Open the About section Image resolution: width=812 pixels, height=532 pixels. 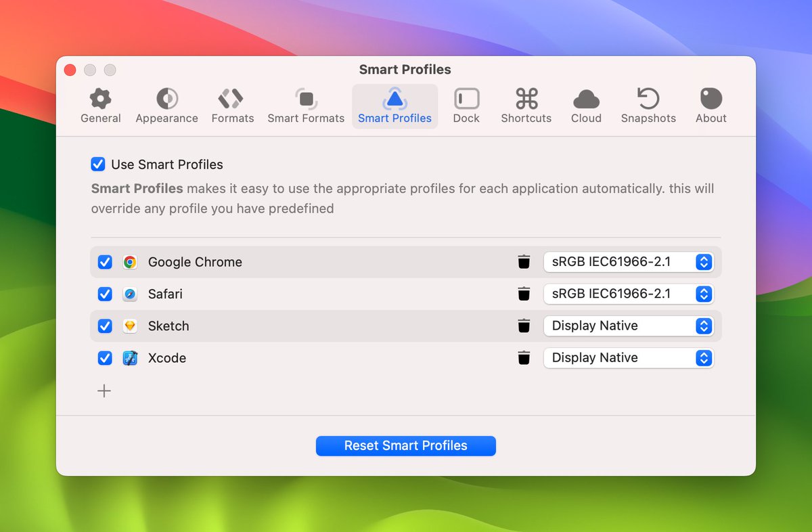(x=710, y=99)
